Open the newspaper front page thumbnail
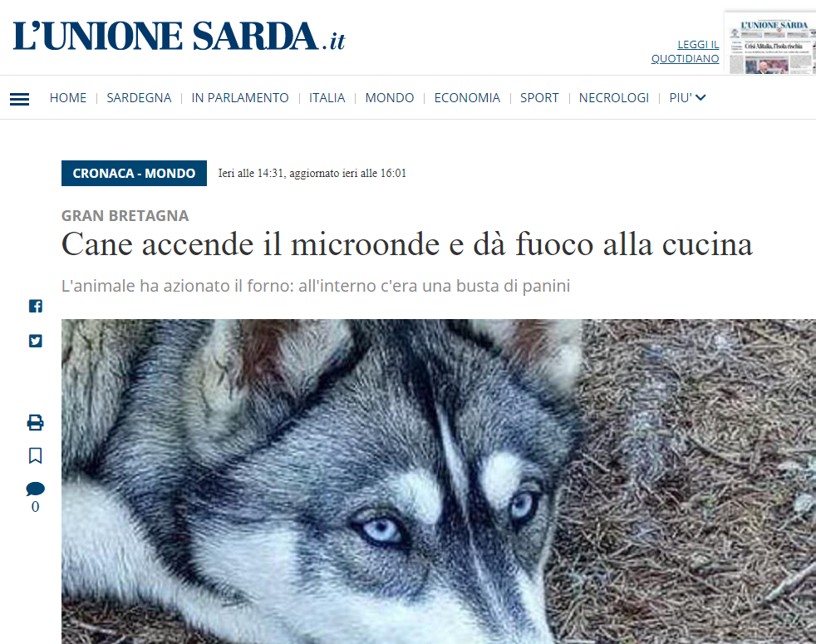Screen dimensions: 816x644 [770, 43]
